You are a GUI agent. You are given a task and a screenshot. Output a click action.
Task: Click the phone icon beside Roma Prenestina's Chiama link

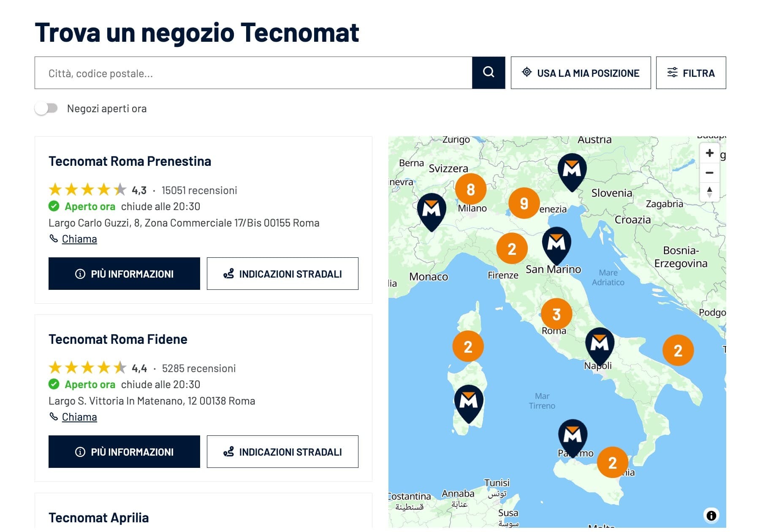[53, 238]
